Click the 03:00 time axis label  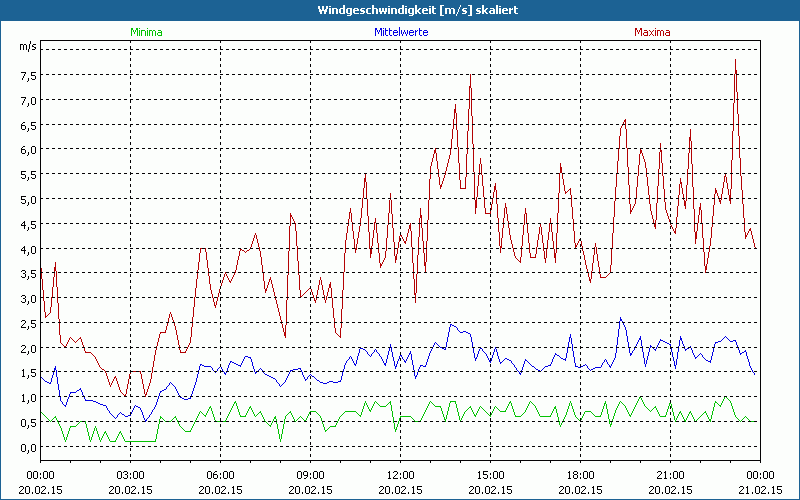coord(131,475)
